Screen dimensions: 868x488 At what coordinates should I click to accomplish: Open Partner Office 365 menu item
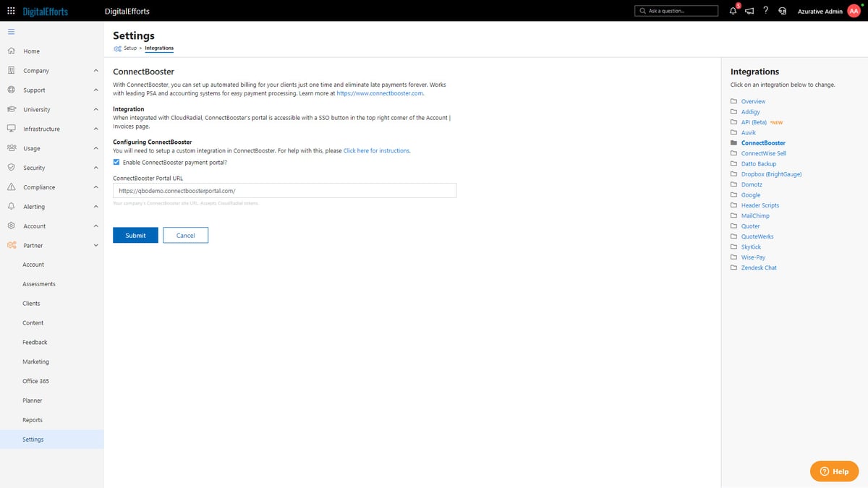coord(36,381)
